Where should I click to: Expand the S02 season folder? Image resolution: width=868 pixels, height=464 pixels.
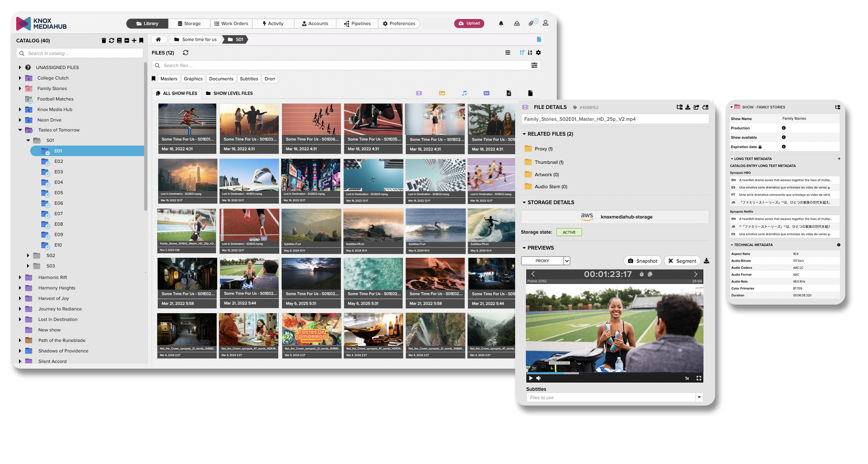coord(28,255)
